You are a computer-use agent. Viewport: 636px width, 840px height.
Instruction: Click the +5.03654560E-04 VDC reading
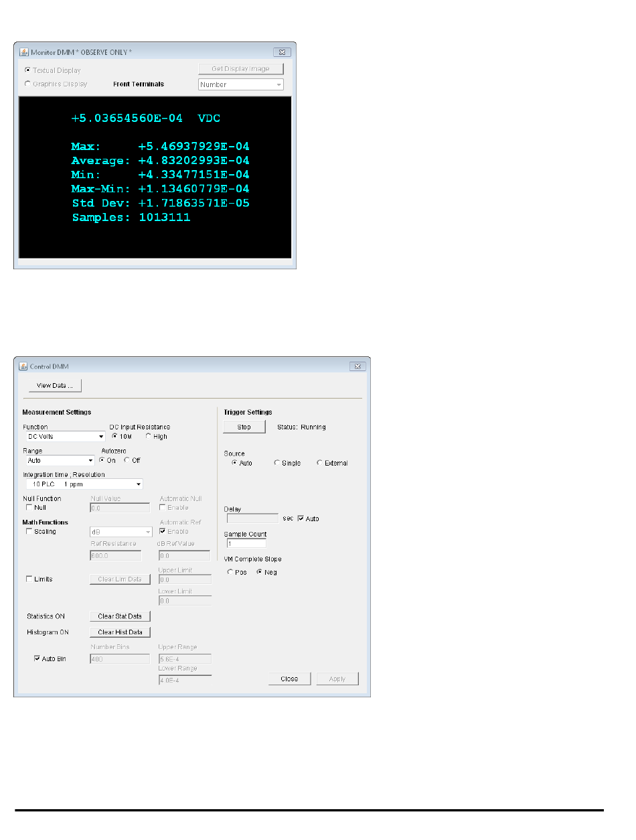[146, 118]
